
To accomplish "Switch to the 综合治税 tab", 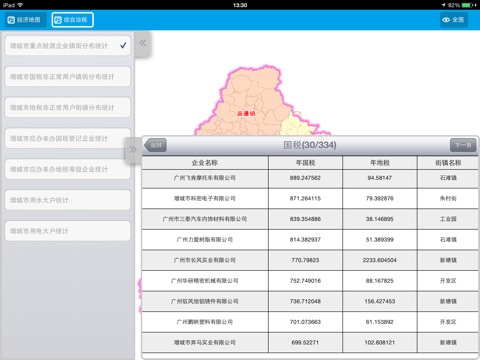I will (x=72, y=20).
